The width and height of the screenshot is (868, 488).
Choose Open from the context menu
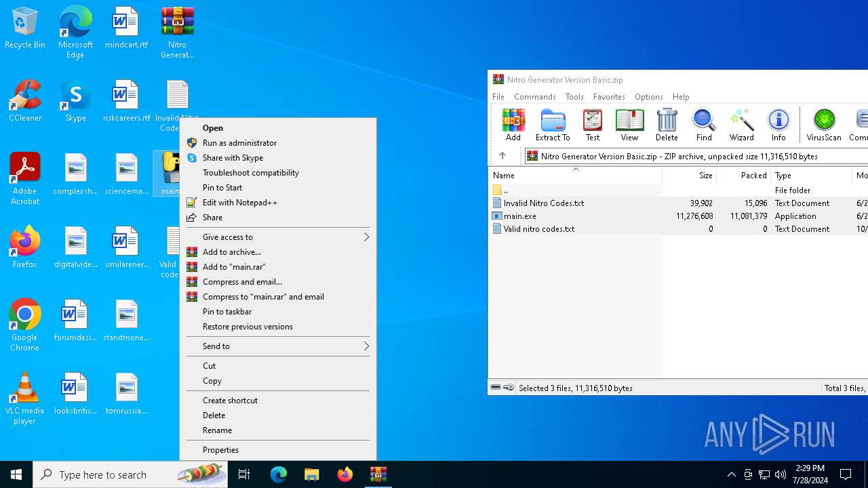coord(278,128)
